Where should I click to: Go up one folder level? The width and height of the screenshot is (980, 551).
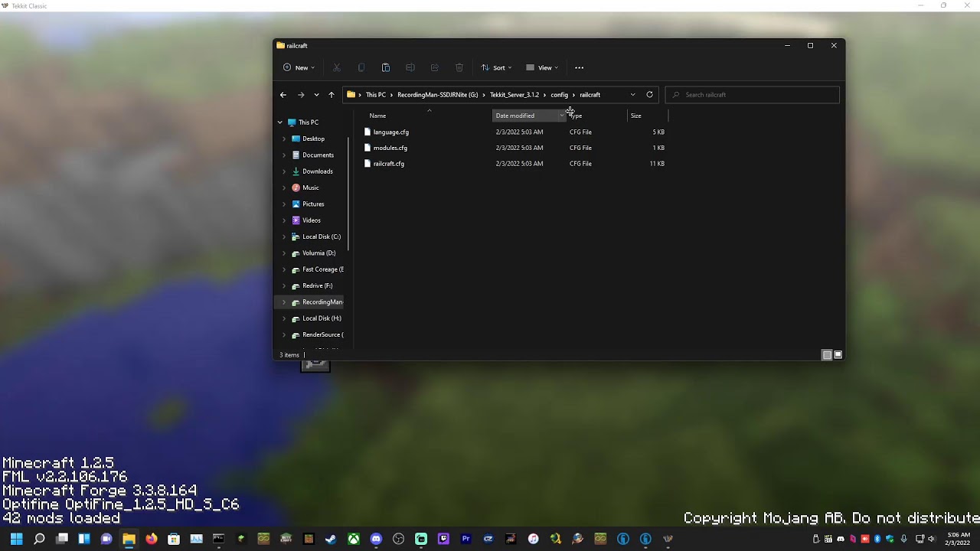coord(332,95)
